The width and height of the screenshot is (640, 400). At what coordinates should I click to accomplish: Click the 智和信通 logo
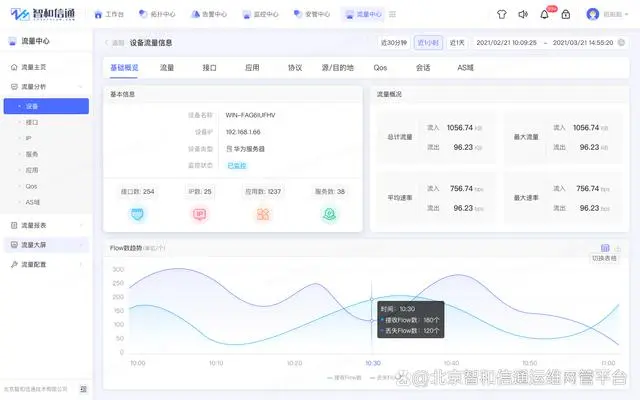pyautogui.click(x=43, y=14)
